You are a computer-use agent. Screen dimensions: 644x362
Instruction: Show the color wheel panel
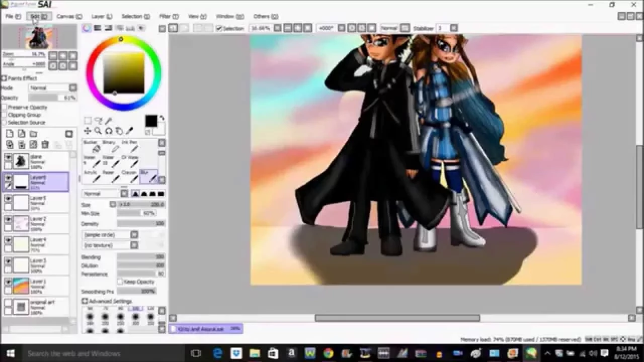coord(87,29)
